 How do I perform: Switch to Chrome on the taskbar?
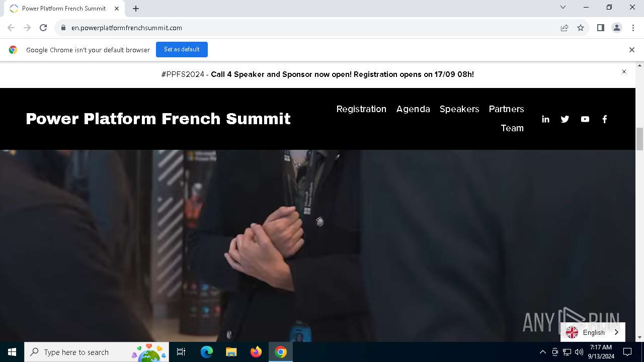pos(281,352)
